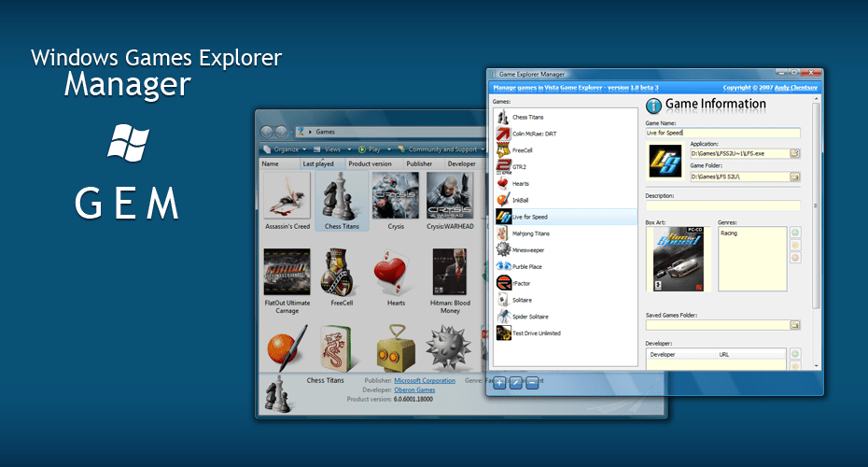This screenshot has height=467, width=868.
Task: Add a developer with the green button
Action: [x=795, y=354]
